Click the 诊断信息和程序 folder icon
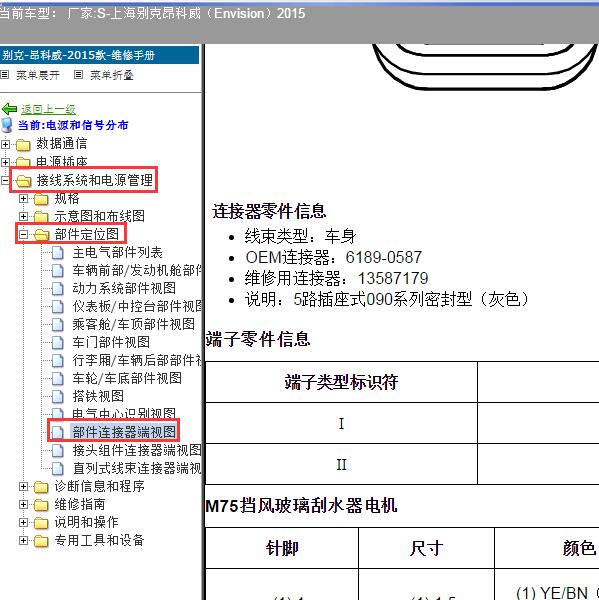Screen dimensions: 599x600 pos(41,487)
